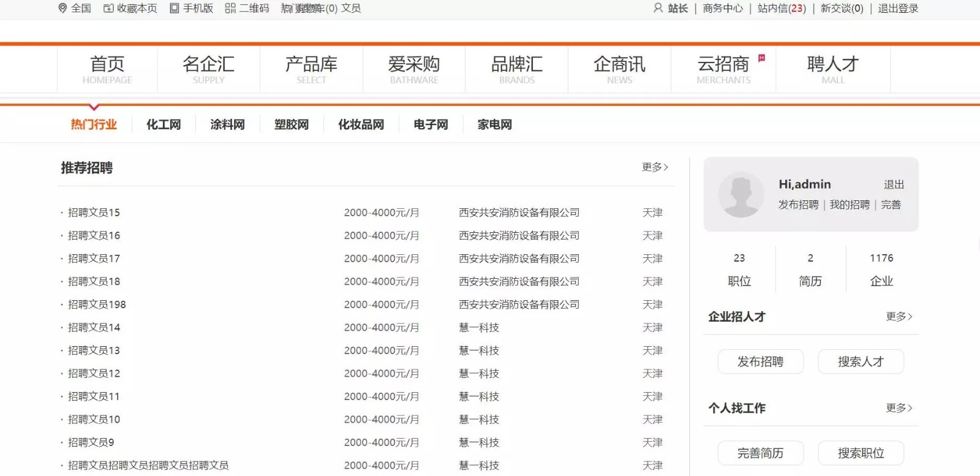
Task: Click the admin avatar picture
Action: [741, 194]
